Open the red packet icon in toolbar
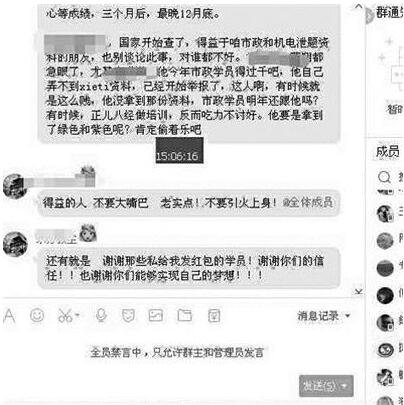 [x=214, y=316]
